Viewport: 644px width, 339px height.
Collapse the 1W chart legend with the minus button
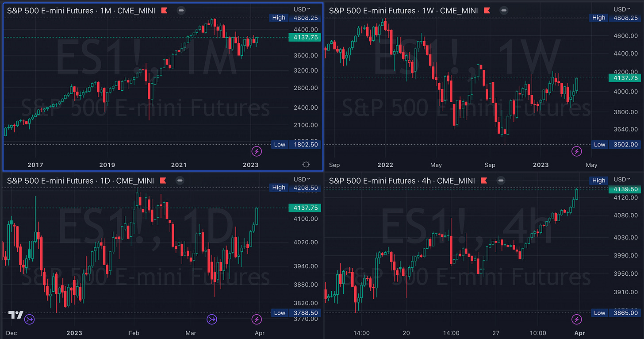click(x=504, y=10)
